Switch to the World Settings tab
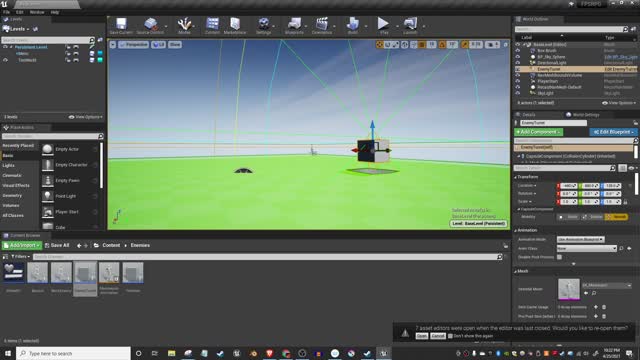This screenshot has height=360, width=640. click(x=582, y=115)
